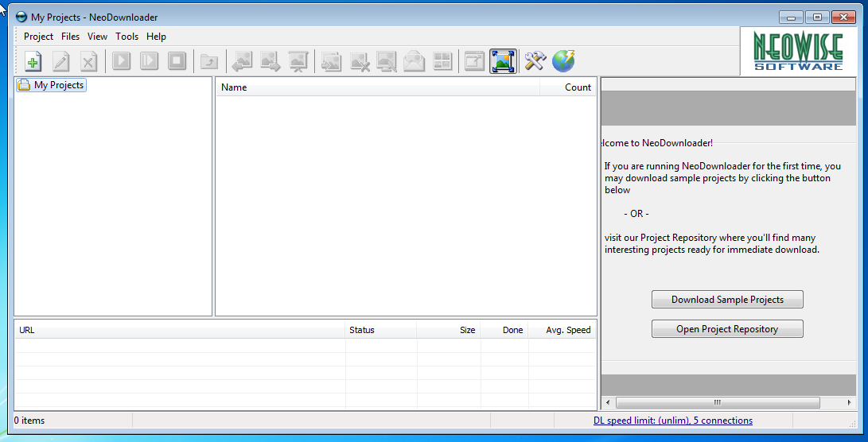Viewport: 868px width, 442px height.
Task: Click the NeoDownloader title bar app icon
Action: 21,17
